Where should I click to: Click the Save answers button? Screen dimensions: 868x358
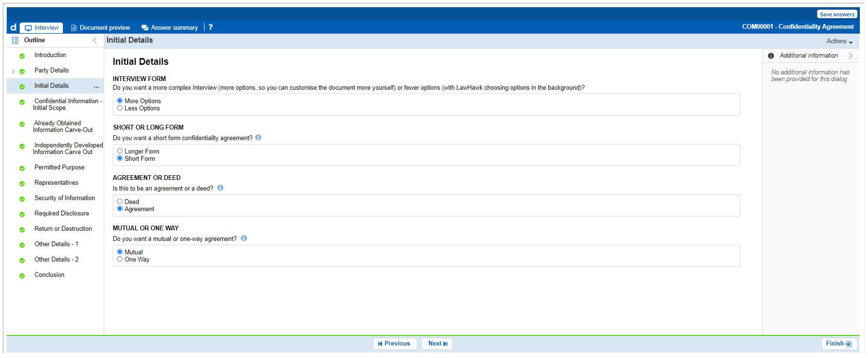click(837, 14)
